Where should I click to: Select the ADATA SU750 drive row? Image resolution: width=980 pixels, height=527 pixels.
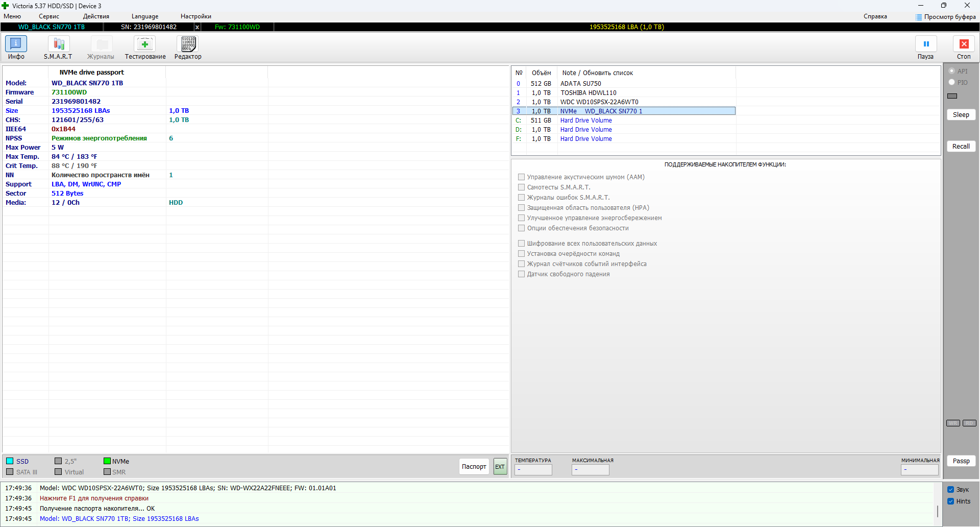624,84
